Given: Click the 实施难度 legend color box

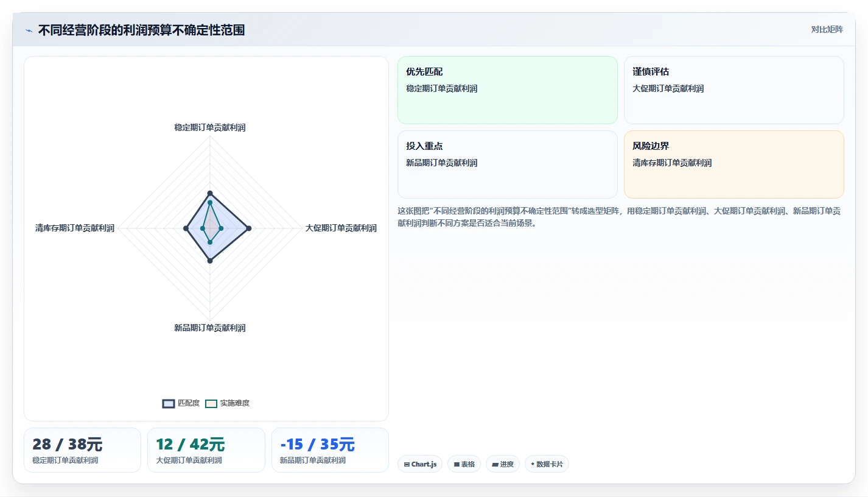Looking at the screenshot, I should coord(211,403).
